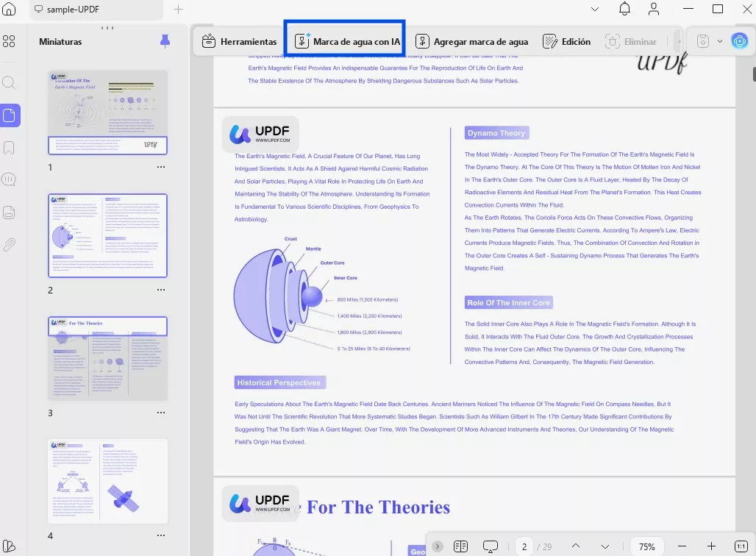Open more options for thumbnail 3
Viewport: 756px width, 556px height.
(x=161, y=413)
